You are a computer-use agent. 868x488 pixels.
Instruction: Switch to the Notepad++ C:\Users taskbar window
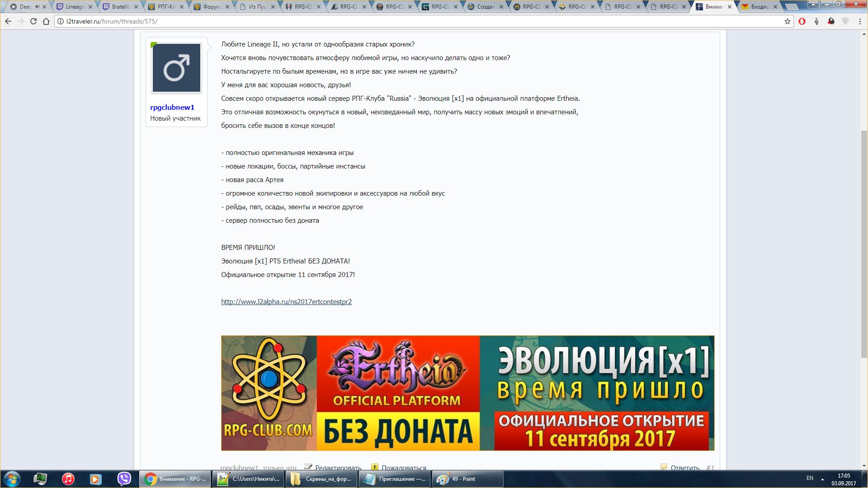point(249,479)
